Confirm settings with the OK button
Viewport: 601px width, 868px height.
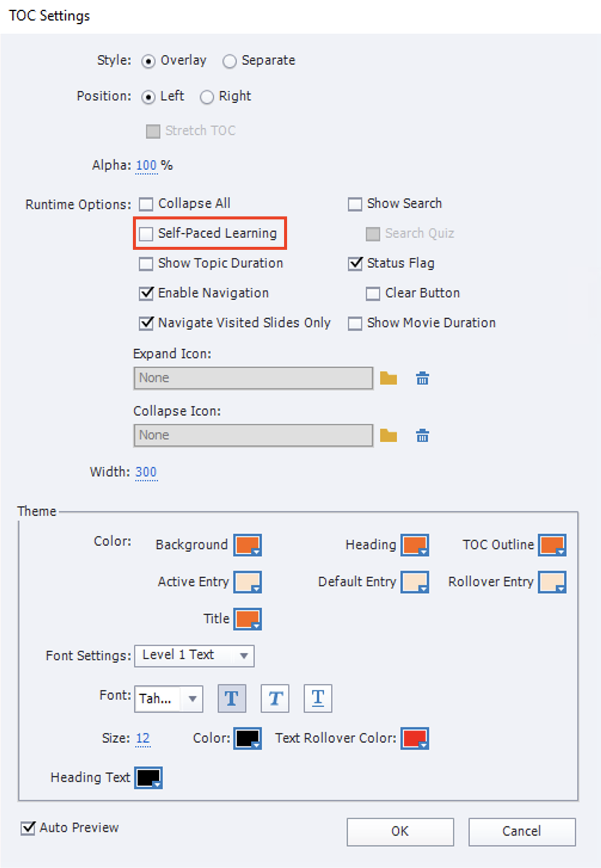pyautogui.click(x=399, y=831)
